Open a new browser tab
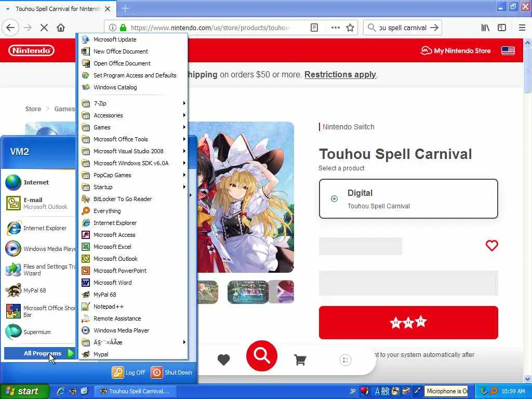This screenshot has height=399, width=532. click(125, 8)
